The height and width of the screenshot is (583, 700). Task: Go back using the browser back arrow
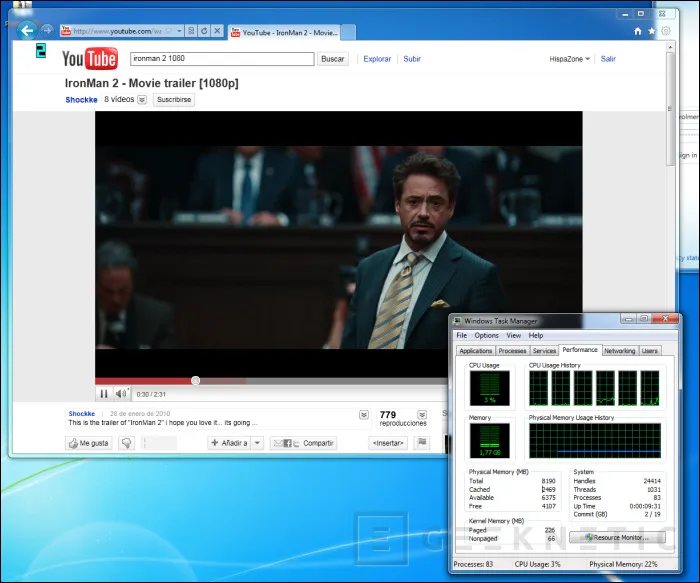click(x=27, y=31)
